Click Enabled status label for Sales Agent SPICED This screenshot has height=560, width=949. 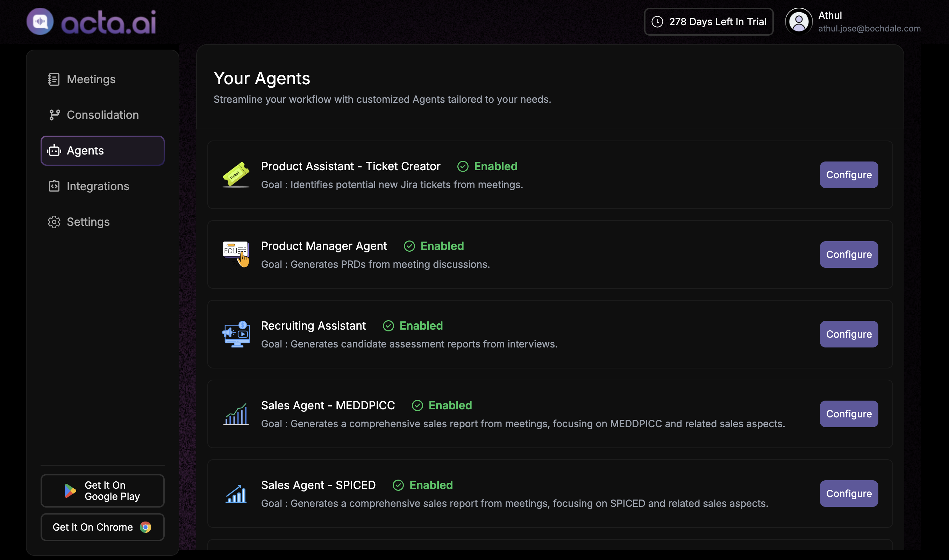431,485
